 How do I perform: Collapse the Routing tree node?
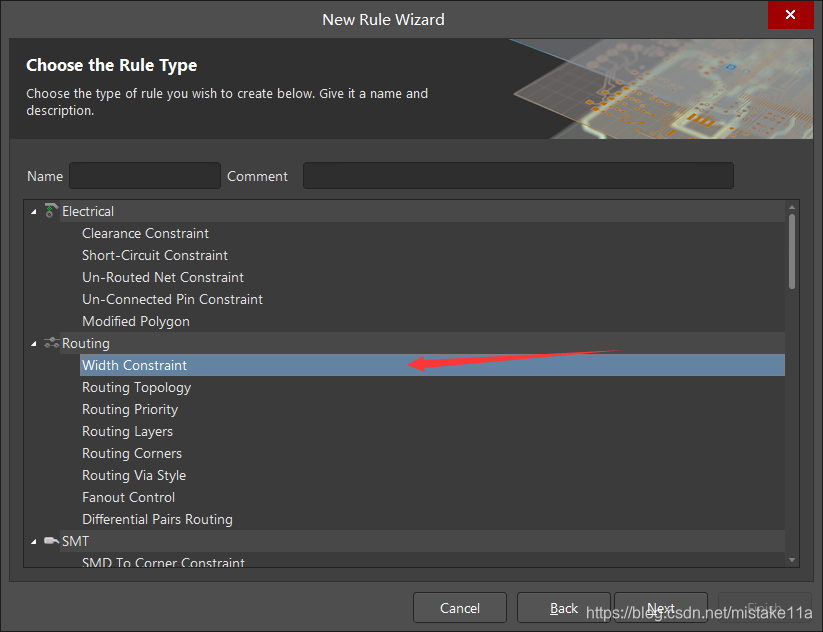coord(34,344)
